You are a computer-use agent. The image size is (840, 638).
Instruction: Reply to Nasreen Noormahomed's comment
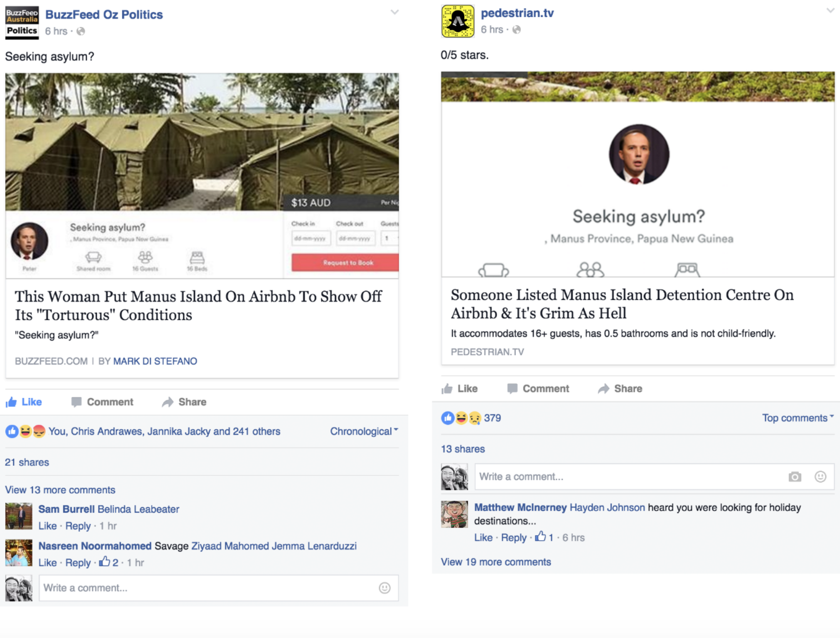click(78, 563)
